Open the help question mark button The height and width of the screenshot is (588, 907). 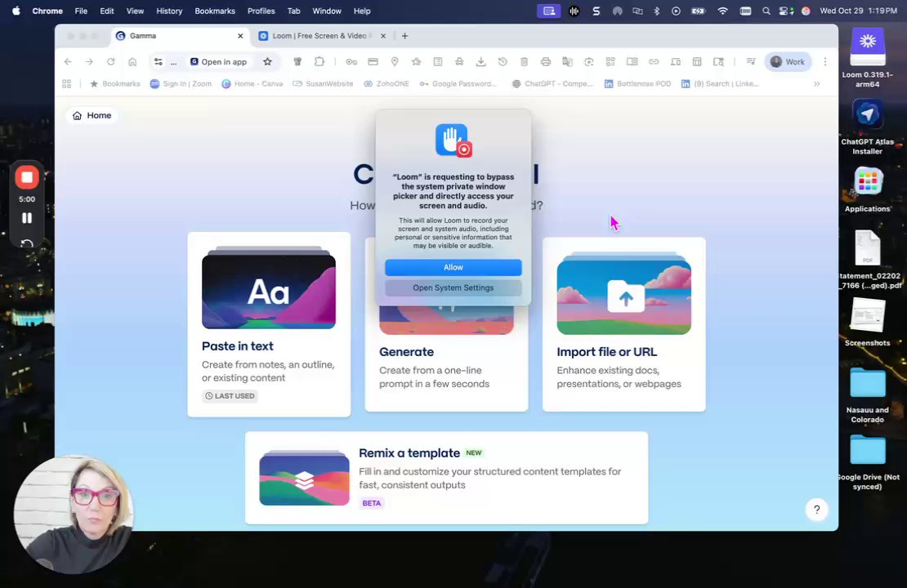point(817,510)
